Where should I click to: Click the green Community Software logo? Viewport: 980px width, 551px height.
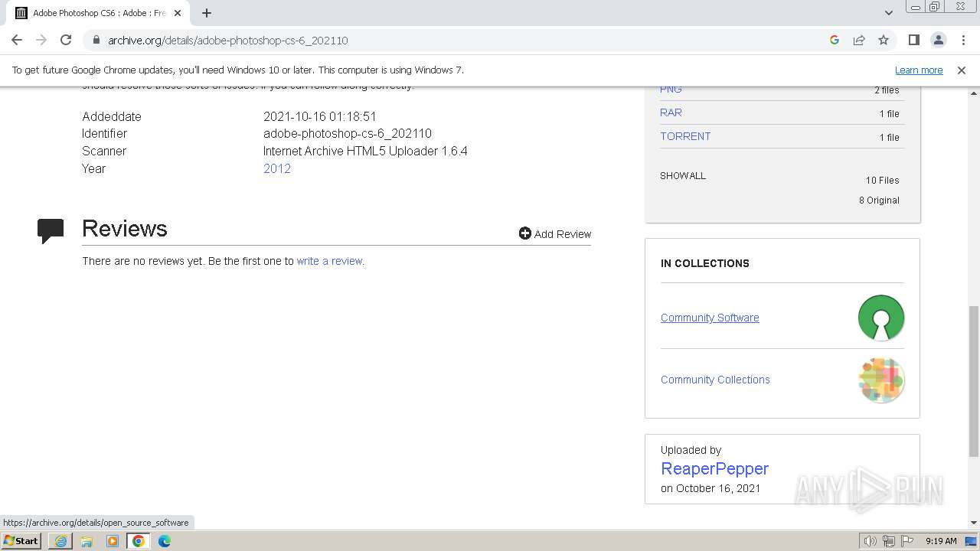(881, 318)
